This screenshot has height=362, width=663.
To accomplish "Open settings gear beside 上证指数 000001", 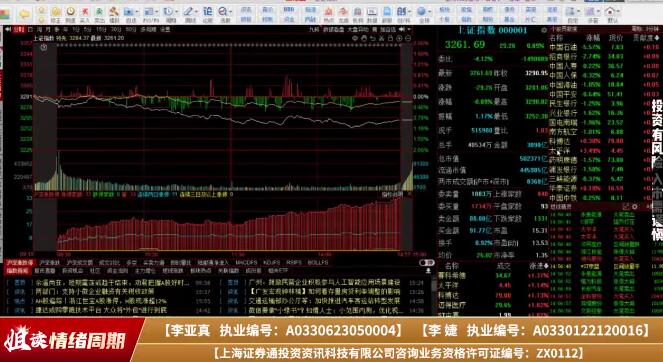I will (544, 30).
